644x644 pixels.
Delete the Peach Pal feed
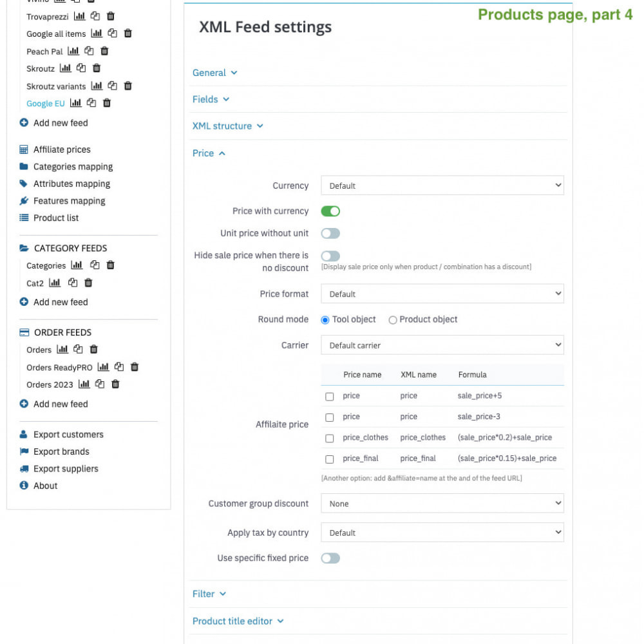coord(104,51)
